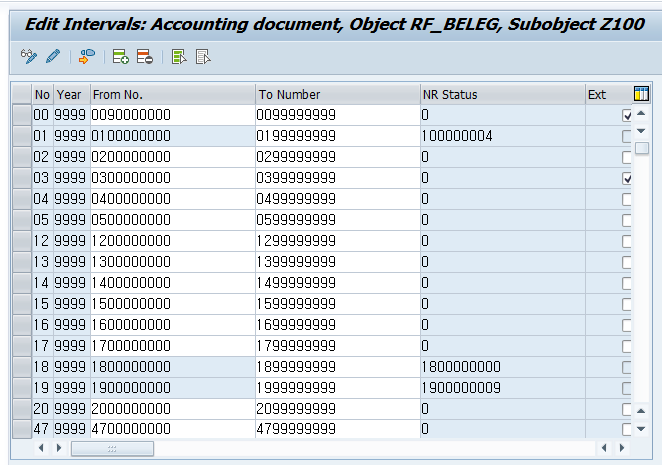Click the Display/Change toggle glasses-pencil icon

tap(29, 56)
